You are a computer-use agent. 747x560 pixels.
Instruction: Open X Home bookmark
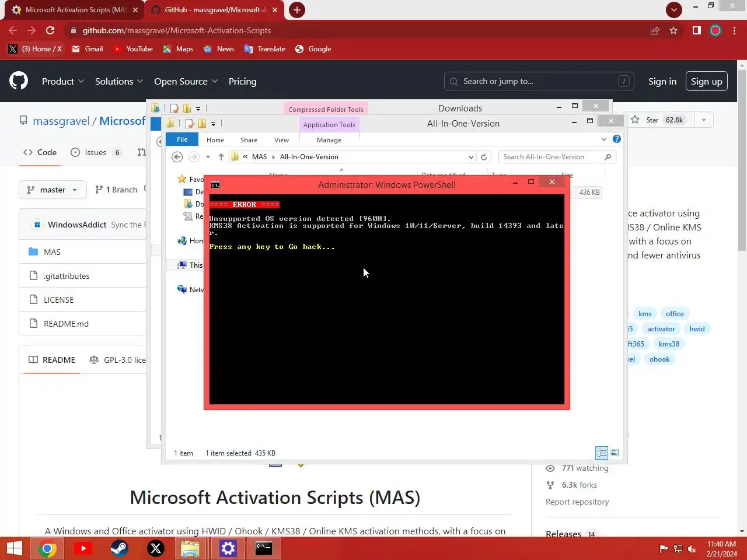pos(35,49)
